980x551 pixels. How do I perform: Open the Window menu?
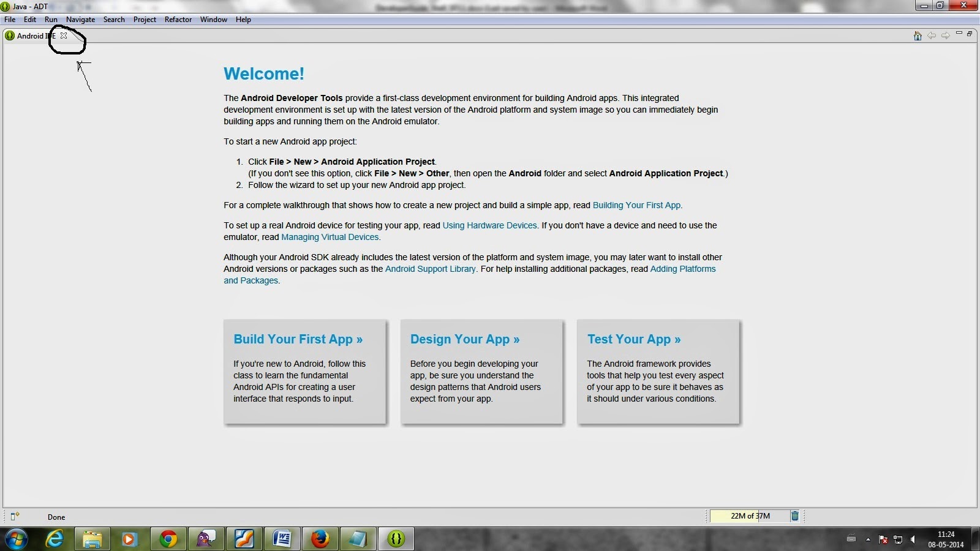(214, 20)
